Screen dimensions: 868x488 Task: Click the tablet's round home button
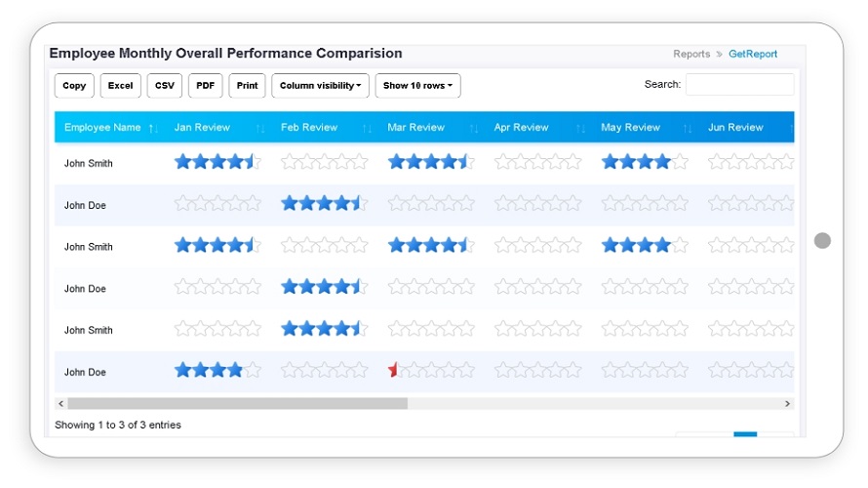[822, 240]
